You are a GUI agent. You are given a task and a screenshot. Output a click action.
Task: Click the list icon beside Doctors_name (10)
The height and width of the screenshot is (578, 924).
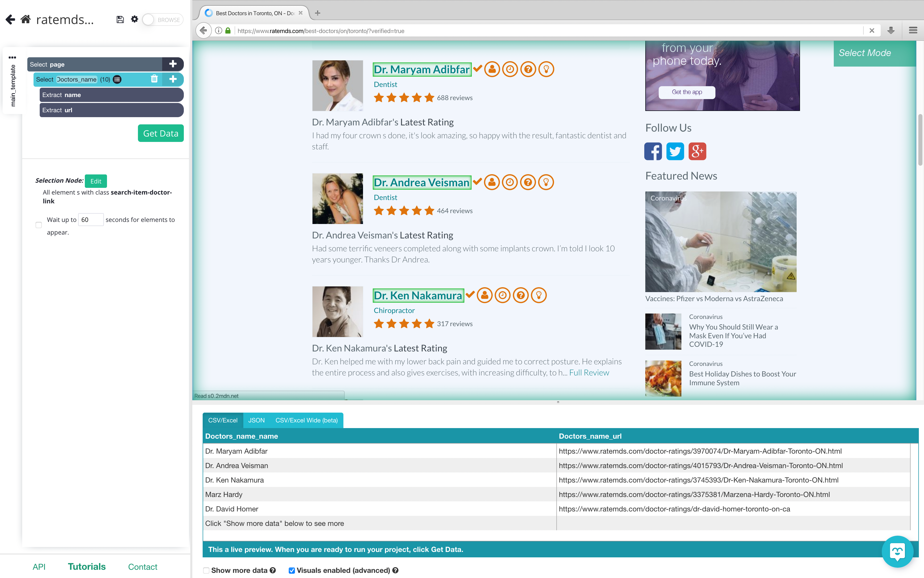117,79
